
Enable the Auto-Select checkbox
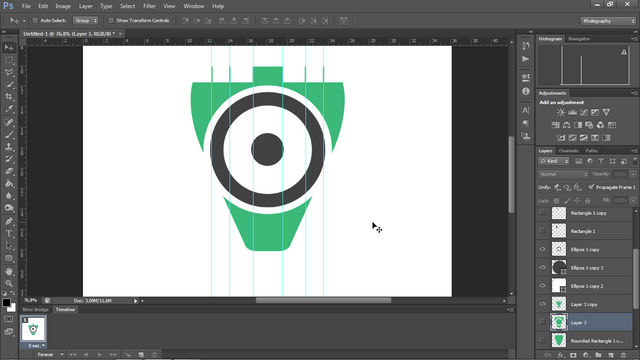35,20
